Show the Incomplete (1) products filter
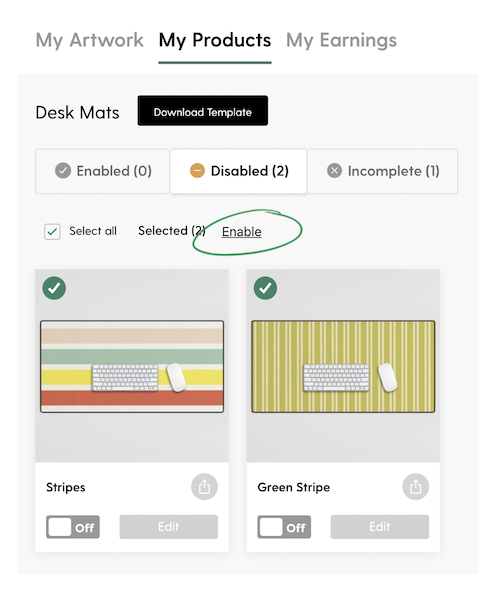The image size is (500, 597). coord(383,171)
